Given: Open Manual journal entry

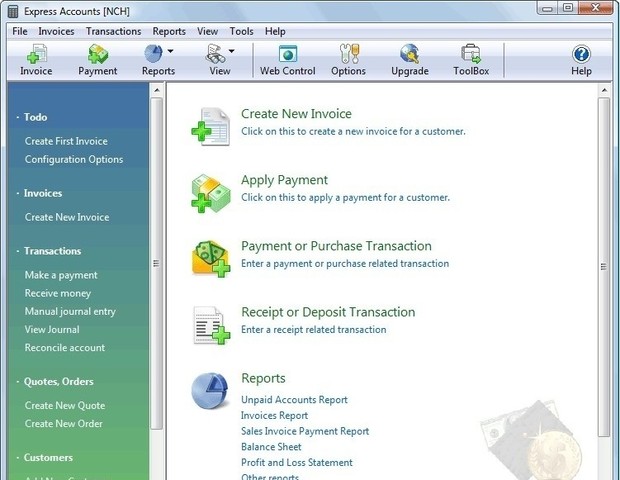Looking at the screenshot, I should coord(70,312).
